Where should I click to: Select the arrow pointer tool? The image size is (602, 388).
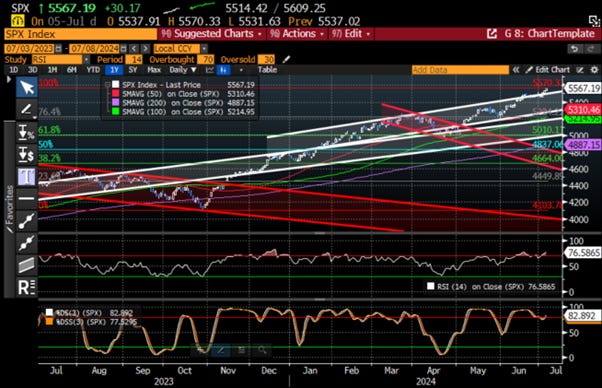pyautogui.click(x=26, y=88)
